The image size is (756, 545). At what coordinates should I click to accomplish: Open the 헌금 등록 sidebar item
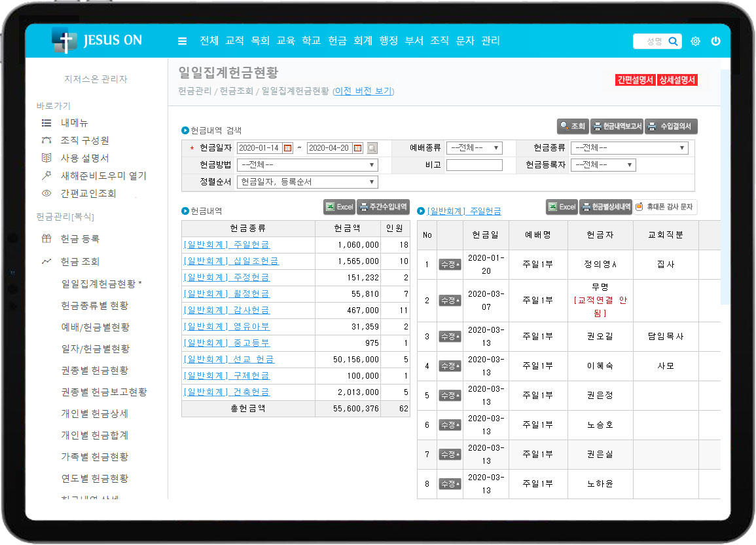(x=80, y=239)
